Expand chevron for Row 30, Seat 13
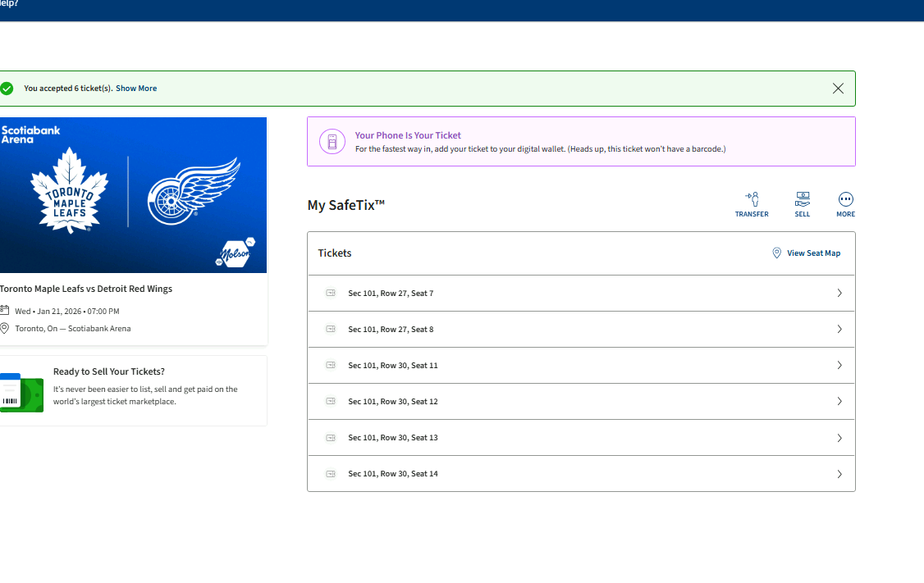924x583 pixels. click(839, 438)
